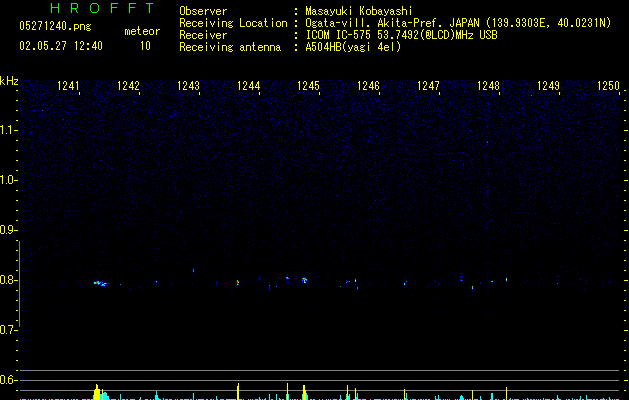Click the HROFFT title text
Screen dimensions: 629x400
103,8
